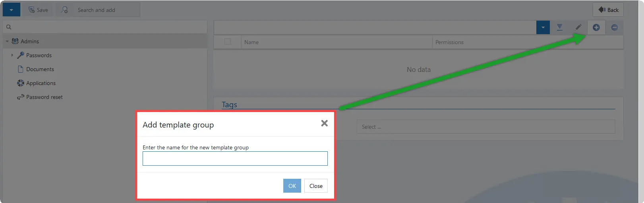
Task: Click the Password reset arrows icon
Action: (x=21, y=97)
